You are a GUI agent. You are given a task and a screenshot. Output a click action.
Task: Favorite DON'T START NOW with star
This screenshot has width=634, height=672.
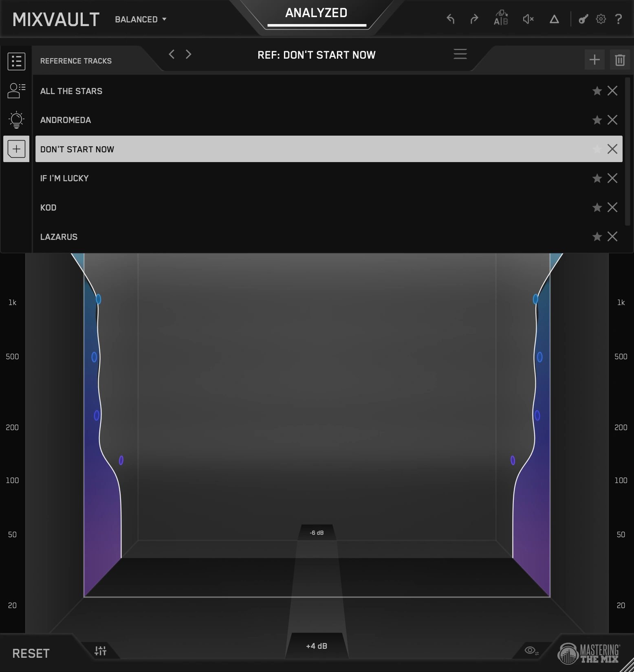coord(597,149)
